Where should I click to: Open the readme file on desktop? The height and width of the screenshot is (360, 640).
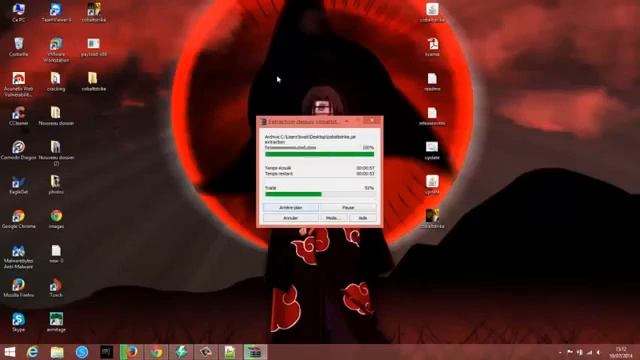point(432,81)
